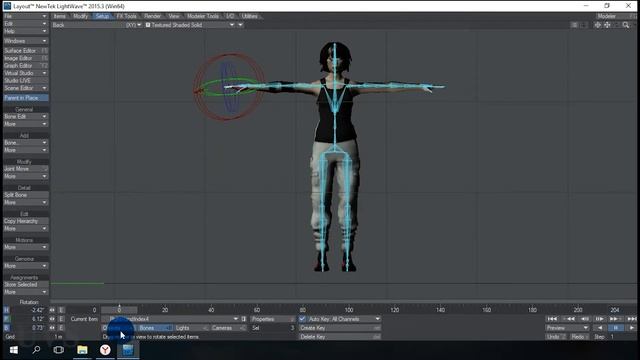The height and width of the screenshot is (360, 640).
Task: Toggle the H heading channel
Action: (6, 310)
